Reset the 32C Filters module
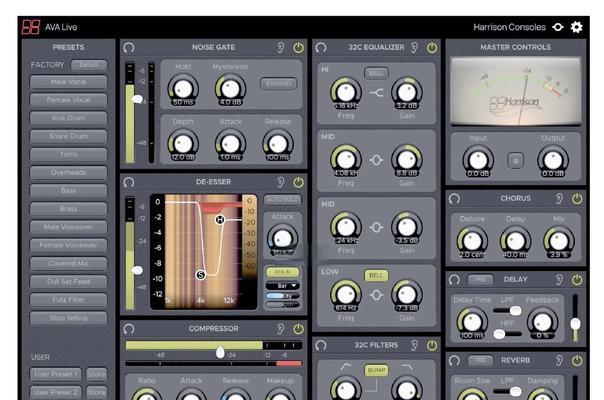Viewport: 604px width, 400px height. coord(321,345)
